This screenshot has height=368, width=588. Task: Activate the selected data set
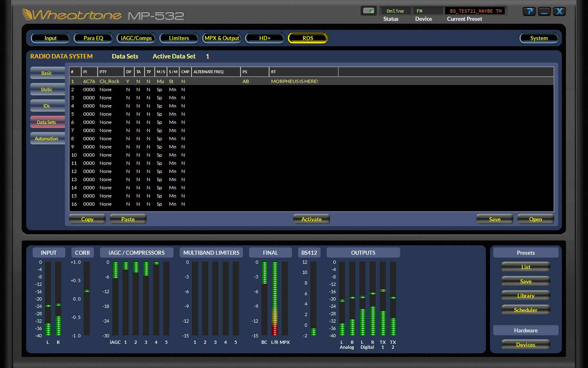pos(312,219)
